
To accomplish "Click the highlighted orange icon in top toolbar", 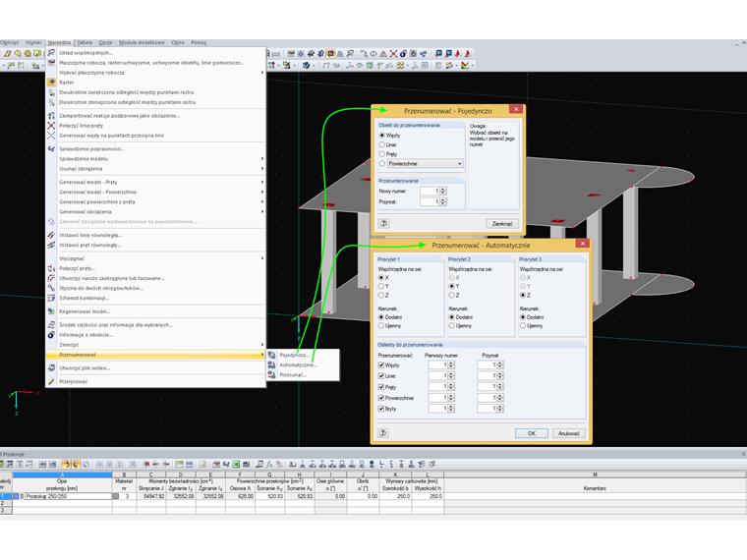I will point(330,54).
